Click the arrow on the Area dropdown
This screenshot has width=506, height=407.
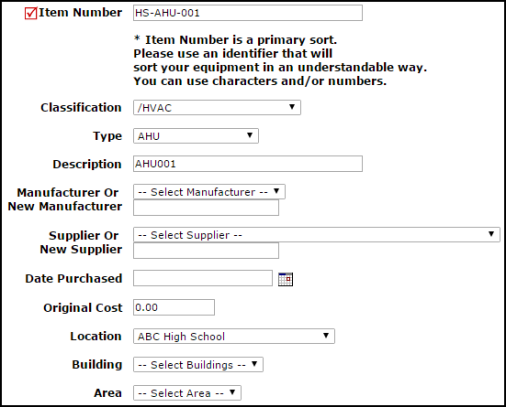pyautogui.click(x=232, y=392)
